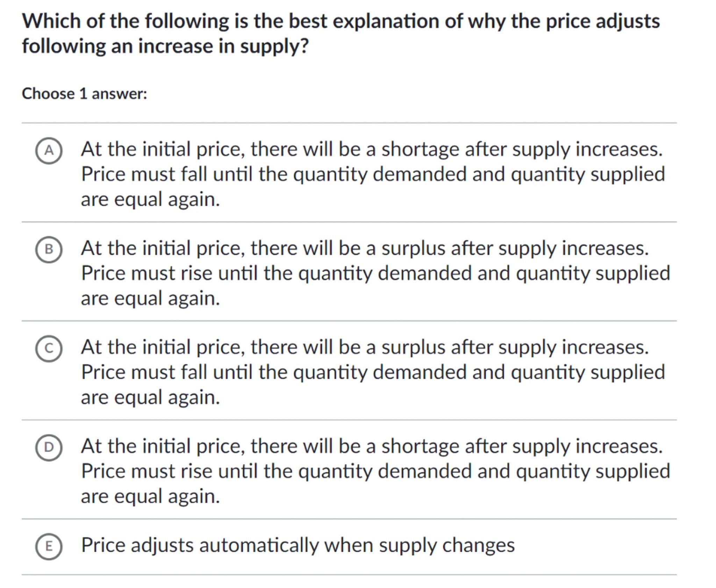Select radio option B
This screenshot has width=716, height=588.
(49, 249)
